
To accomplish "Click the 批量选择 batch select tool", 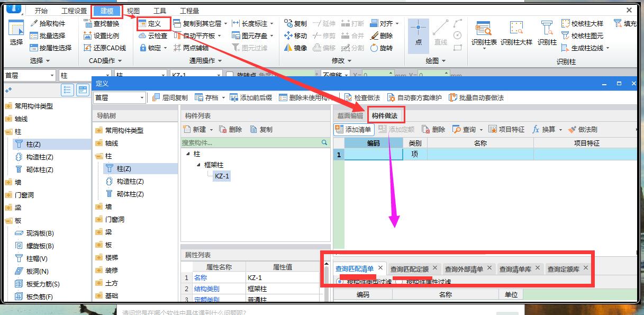I will click(48, 35).
